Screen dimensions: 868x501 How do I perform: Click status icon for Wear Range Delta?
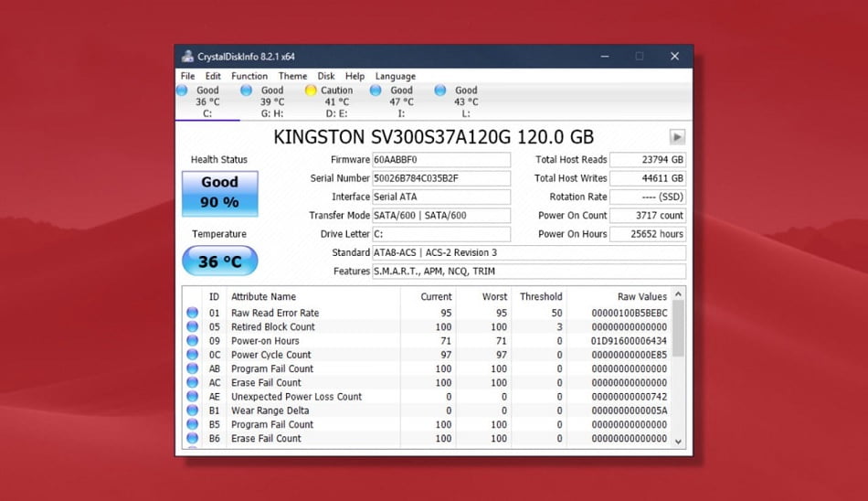click(192, 410)
